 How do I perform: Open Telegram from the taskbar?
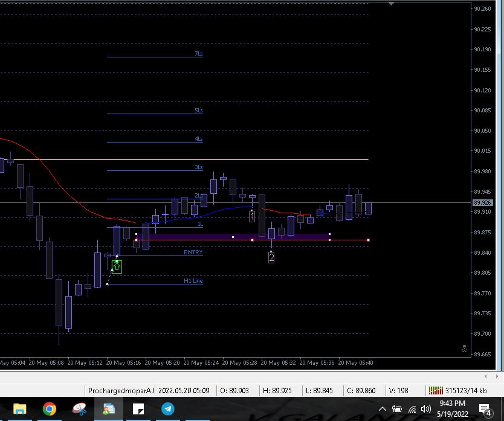[x=168, y=409]
